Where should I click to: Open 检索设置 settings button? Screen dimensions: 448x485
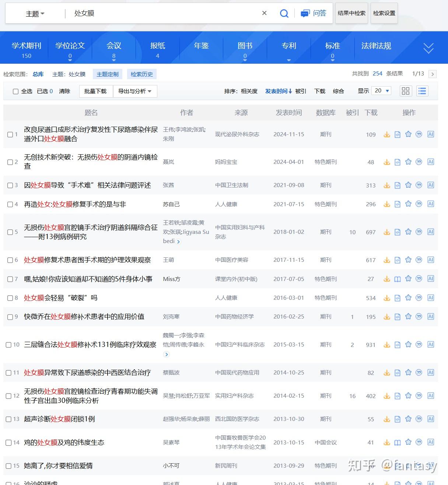coord(384,13)
